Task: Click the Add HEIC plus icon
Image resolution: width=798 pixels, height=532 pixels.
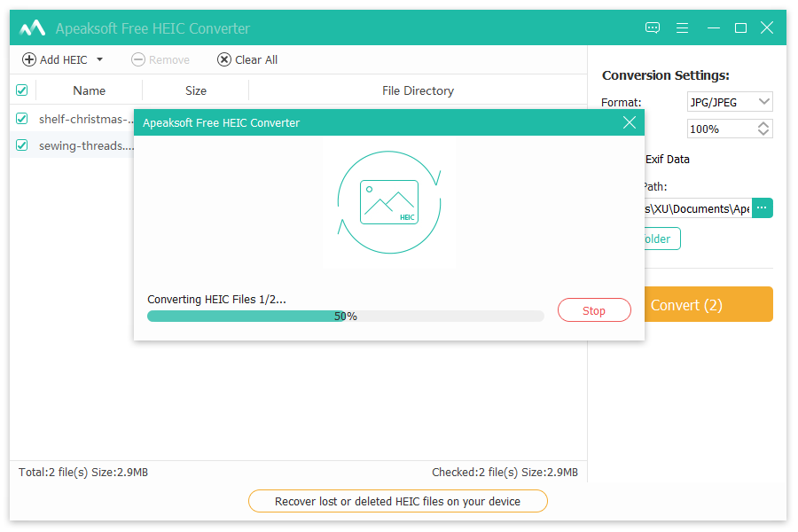Action: (x=29, y=59)
